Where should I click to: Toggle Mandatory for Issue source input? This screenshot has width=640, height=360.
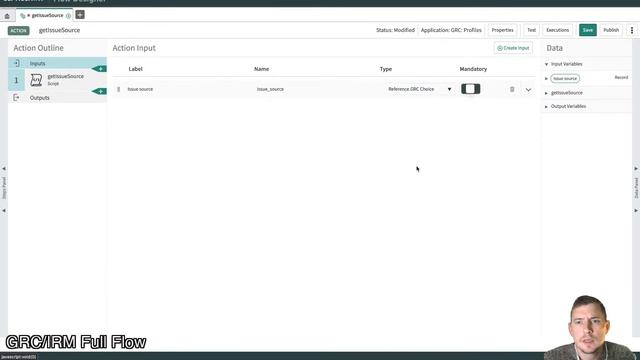[x=470, y=89]
